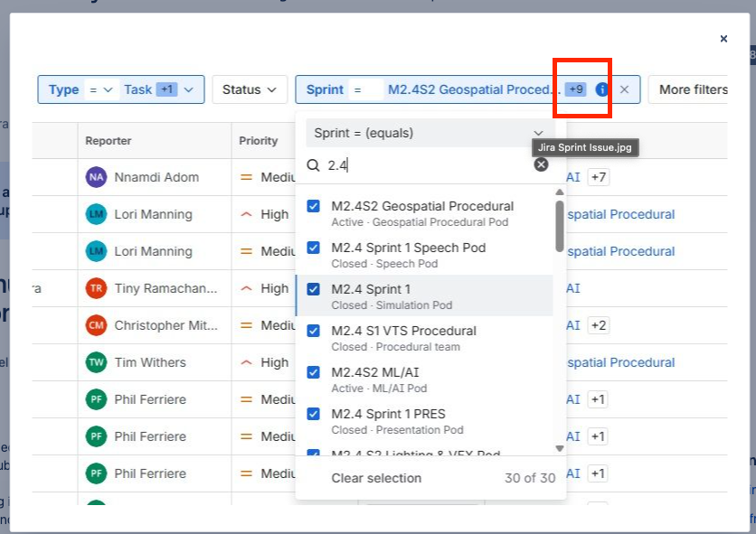
Task: Click the High priority icon beside Tim Withers
Action: 246,362
